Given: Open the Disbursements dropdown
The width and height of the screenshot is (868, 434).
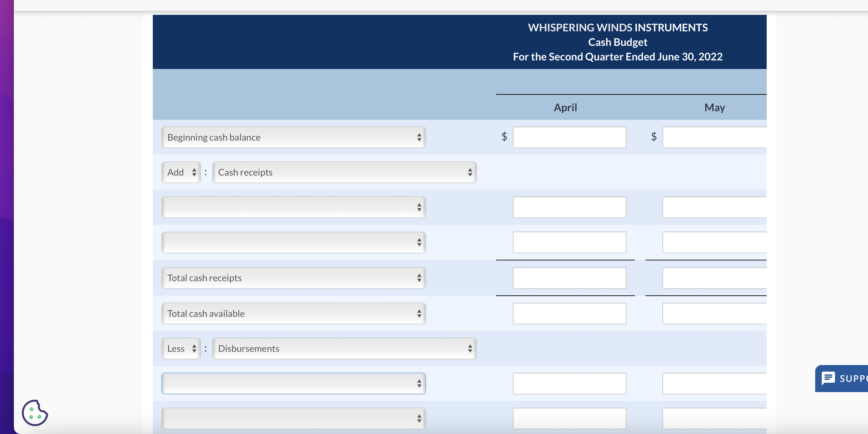Looking at the screenshot, I should point(344,349).
